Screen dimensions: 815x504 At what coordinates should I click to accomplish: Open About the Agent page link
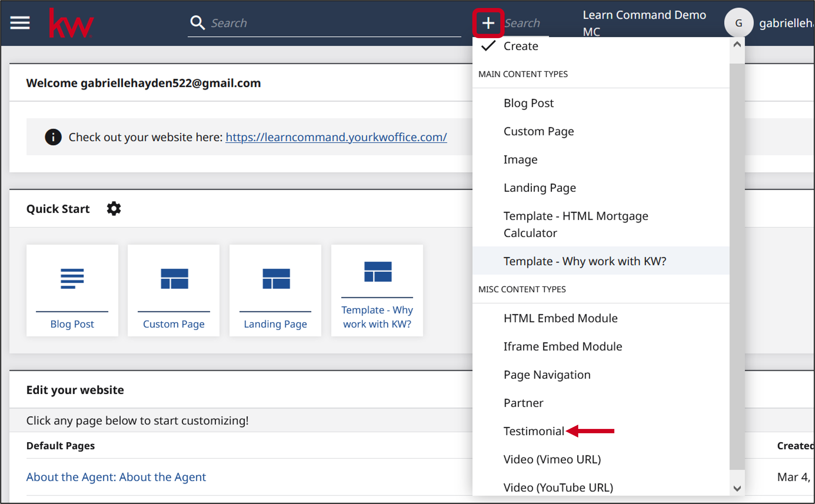116,477
